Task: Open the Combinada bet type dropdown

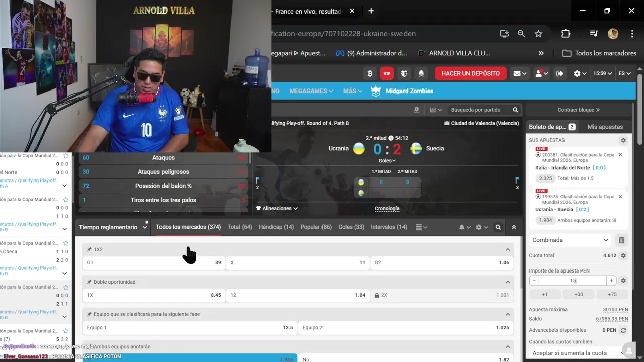Action: point(570,240)
